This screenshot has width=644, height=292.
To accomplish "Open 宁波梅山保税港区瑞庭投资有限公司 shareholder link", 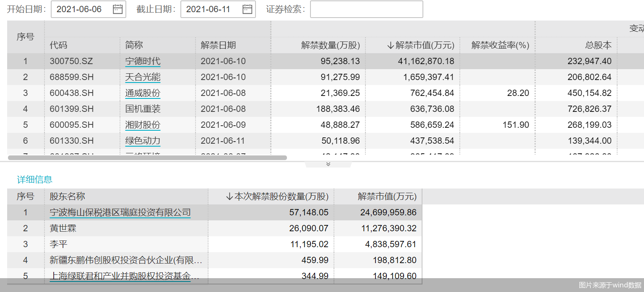I will point(120,212).
